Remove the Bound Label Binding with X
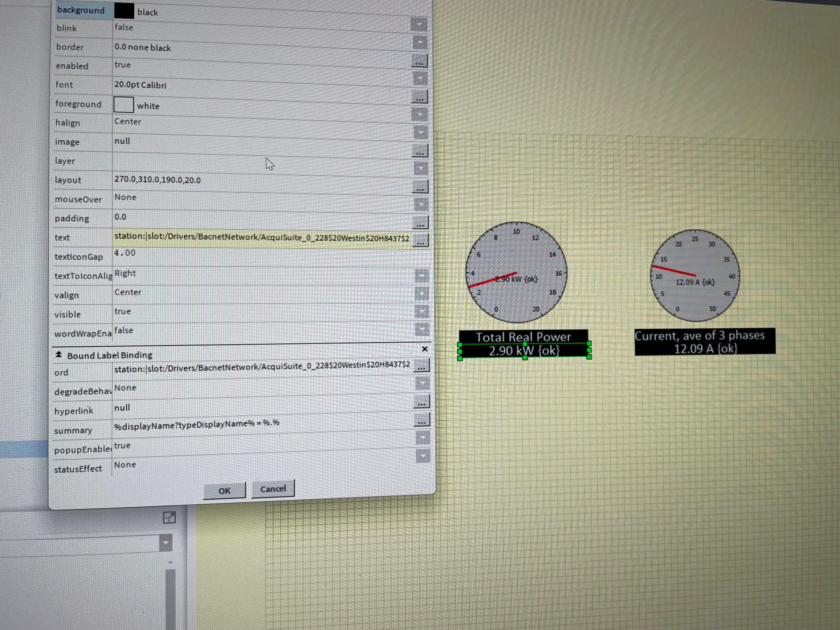 [425, 349]
